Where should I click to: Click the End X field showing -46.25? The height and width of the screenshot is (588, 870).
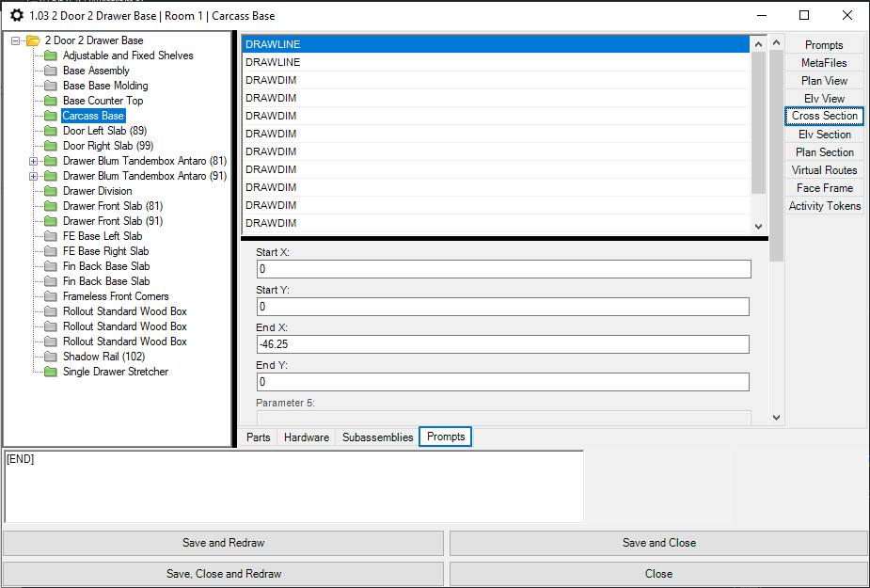point(502,344)
